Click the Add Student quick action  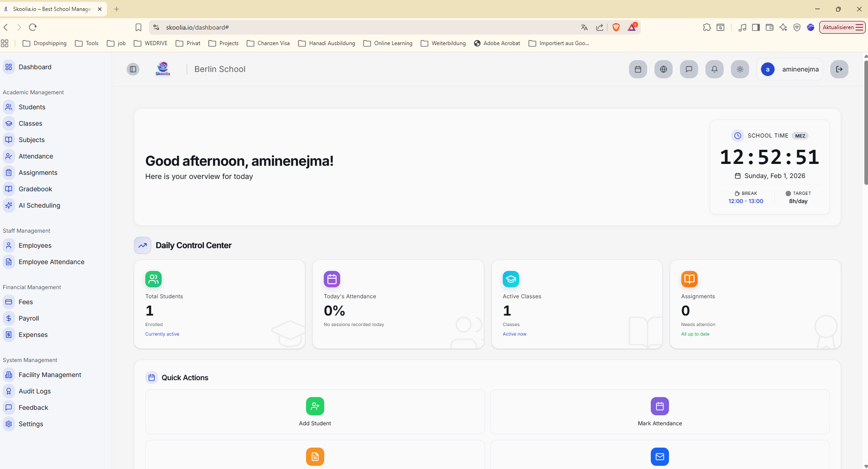[x=315, y=412]
